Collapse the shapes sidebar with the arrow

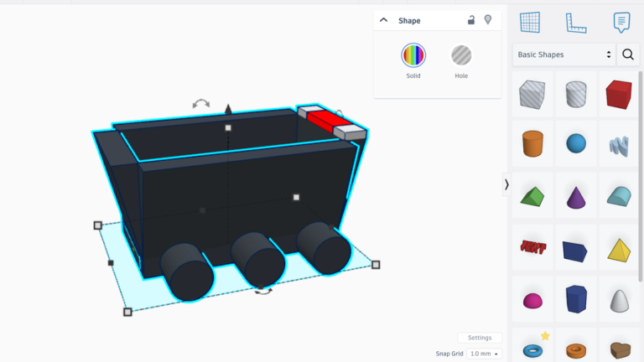click(506, 184)
